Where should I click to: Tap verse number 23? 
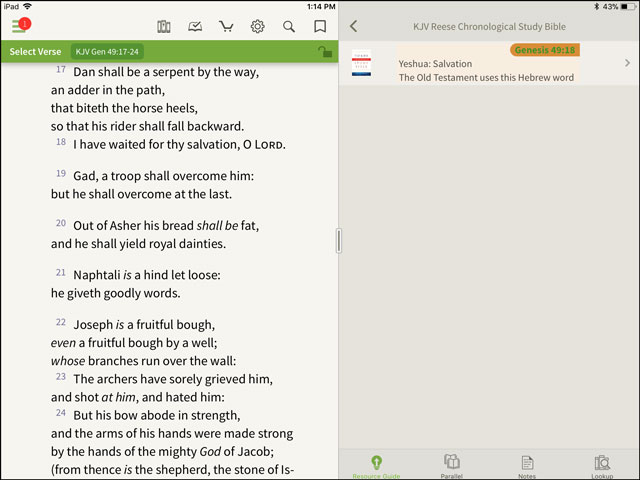click(x=61, y=377)
